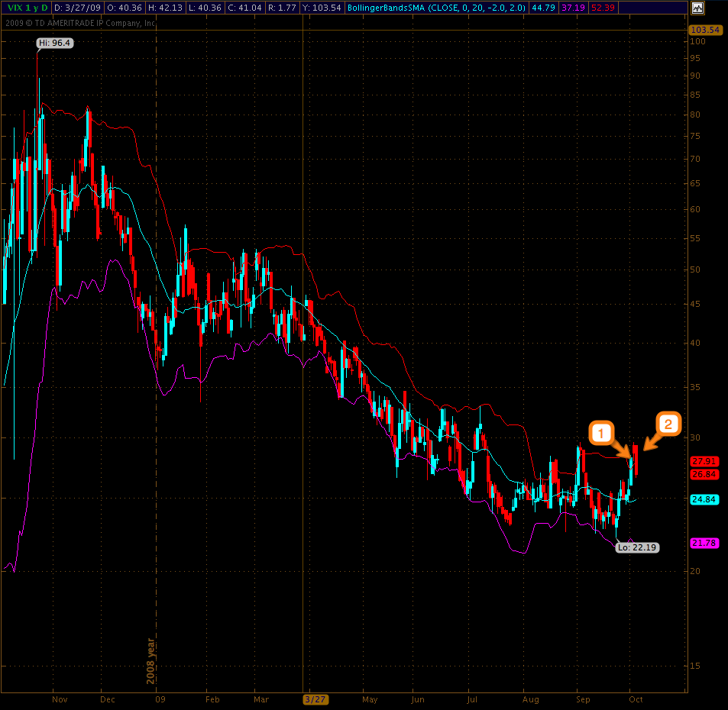The width and height of the screenshot is (728, 710).
Task: Select the 26.84 red price tag
Action: click(704, 474)
